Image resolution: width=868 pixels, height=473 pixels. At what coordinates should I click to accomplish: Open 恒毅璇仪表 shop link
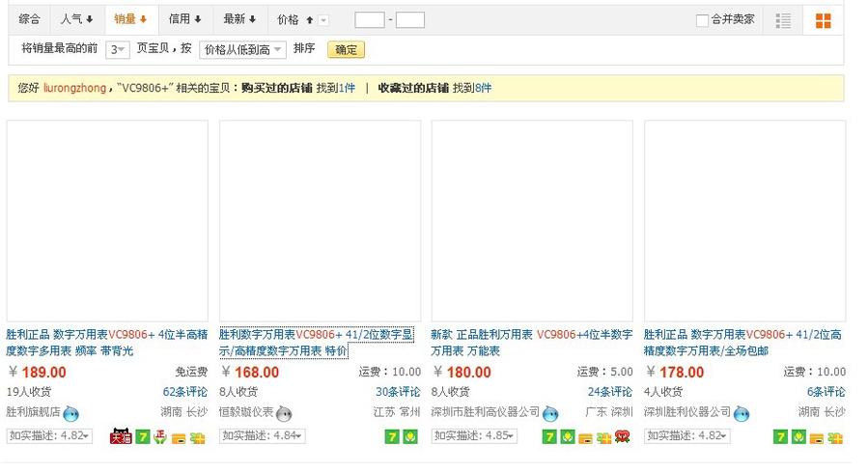[x=246, y=412]
